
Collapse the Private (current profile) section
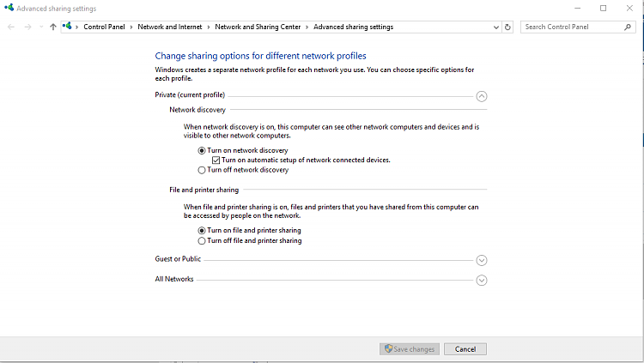pyautogui.click(x=482, y=96)
